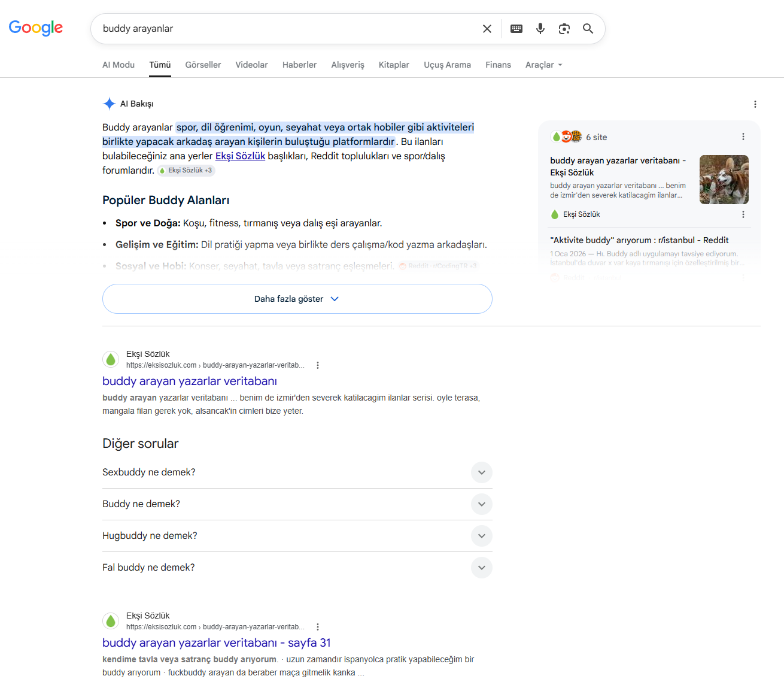
Task: Focus the search field containing 'buddy arayanlar'
Action: [x=287, y=29]
